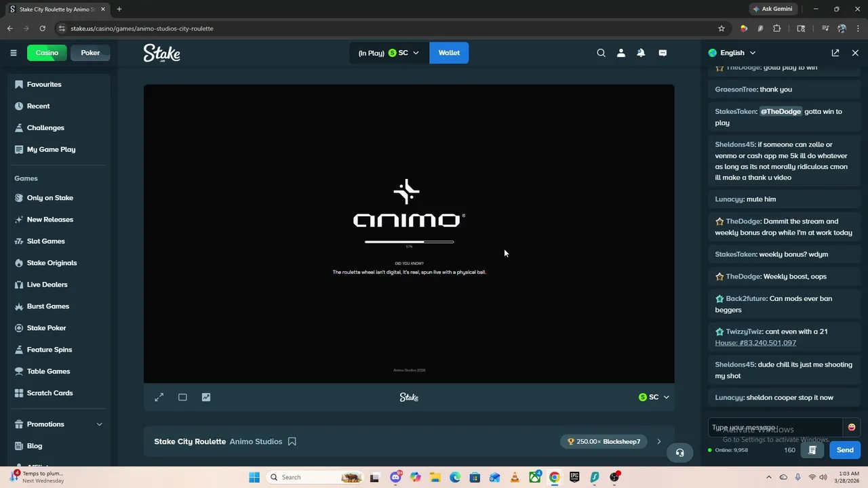Open SC currency dropdown below game
Viewport: 868px width, 488px height.
click(x=654, y=397)
